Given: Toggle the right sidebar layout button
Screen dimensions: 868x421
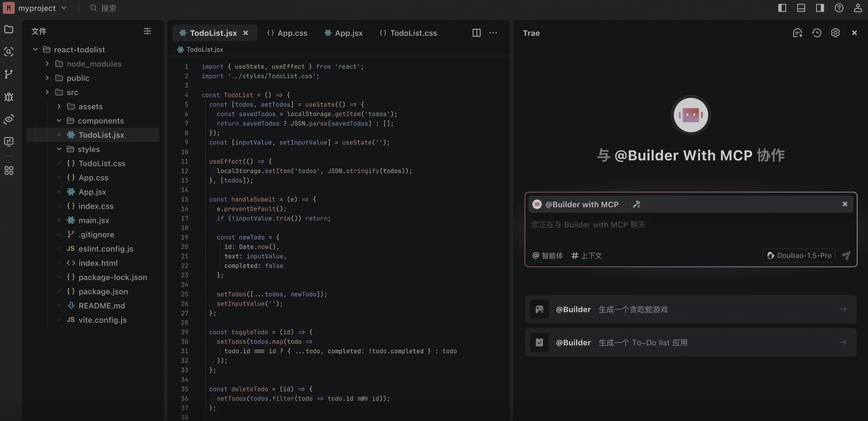Looking at the screenshot, I should (x=820, y=8).
